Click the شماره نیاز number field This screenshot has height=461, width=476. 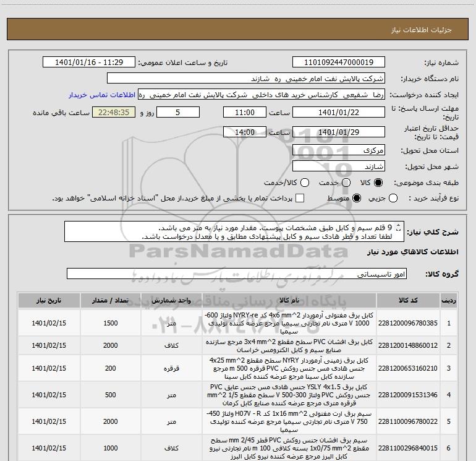point(338,62)
